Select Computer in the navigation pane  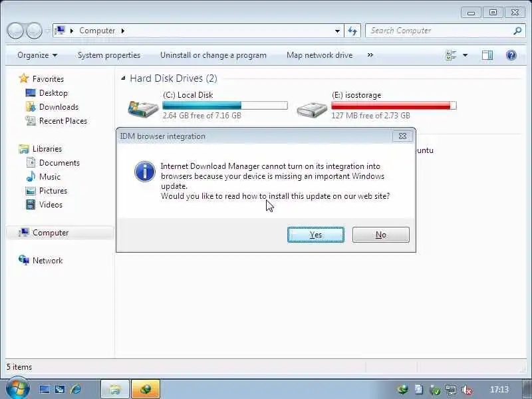point(51,232)
